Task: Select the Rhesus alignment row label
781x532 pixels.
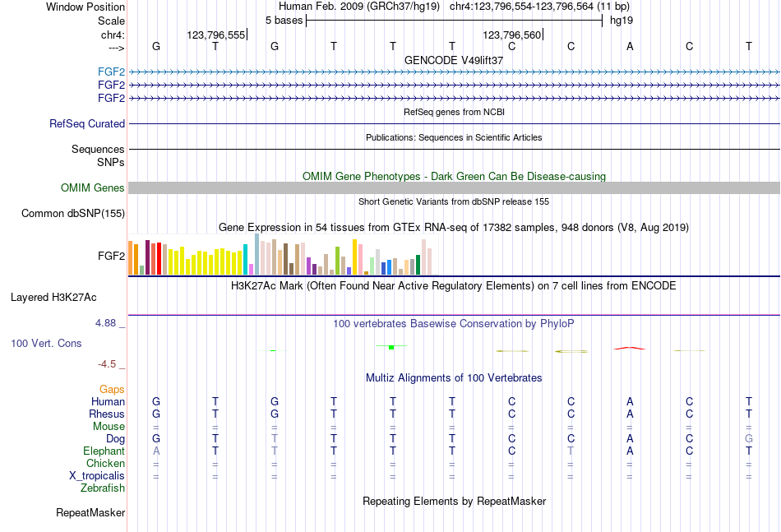Action: [107, 414]
